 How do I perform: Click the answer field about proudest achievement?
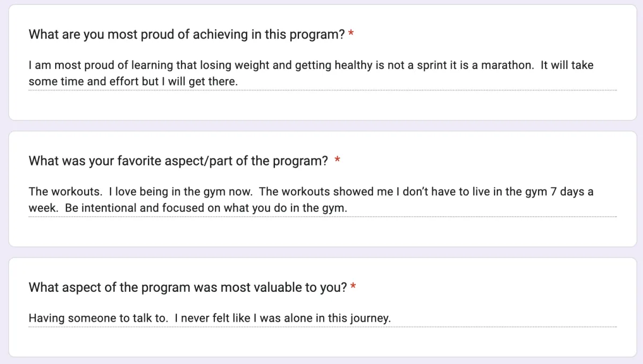(x=323, y=74)
